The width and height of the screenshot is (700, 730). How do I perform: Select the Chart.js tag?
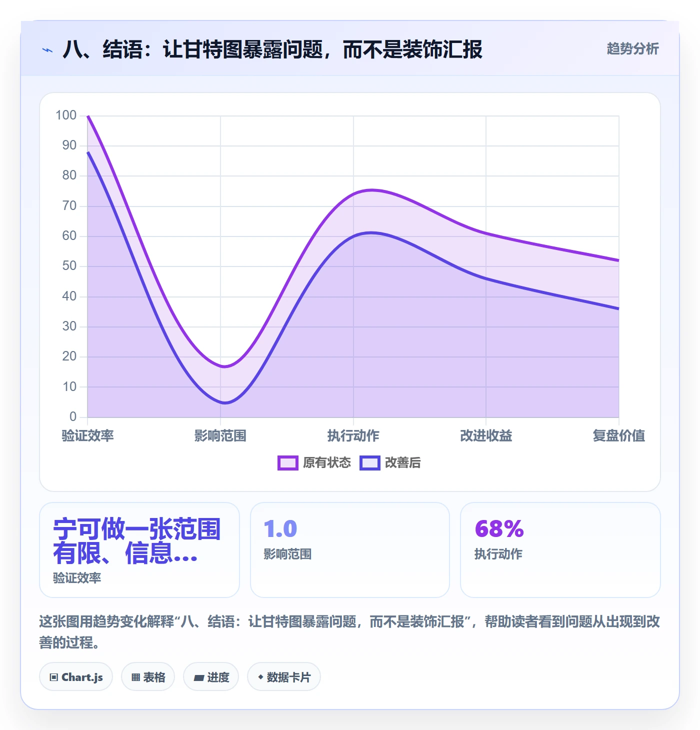point(76,677)
